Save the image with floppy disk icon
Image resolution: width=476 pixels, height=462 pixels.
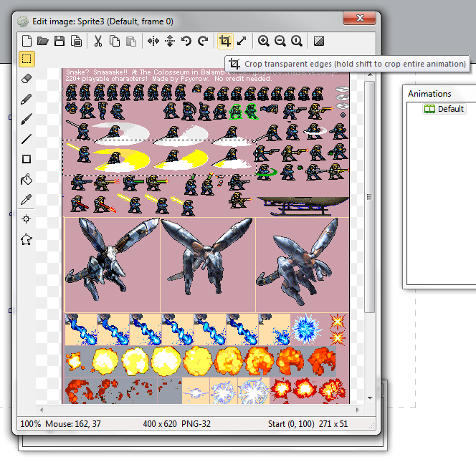pyautogui.click(x=59, y=41)
